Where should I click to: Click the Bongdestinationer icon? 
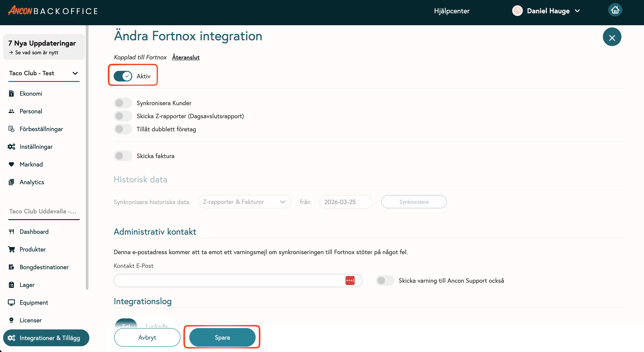[11, 267]
